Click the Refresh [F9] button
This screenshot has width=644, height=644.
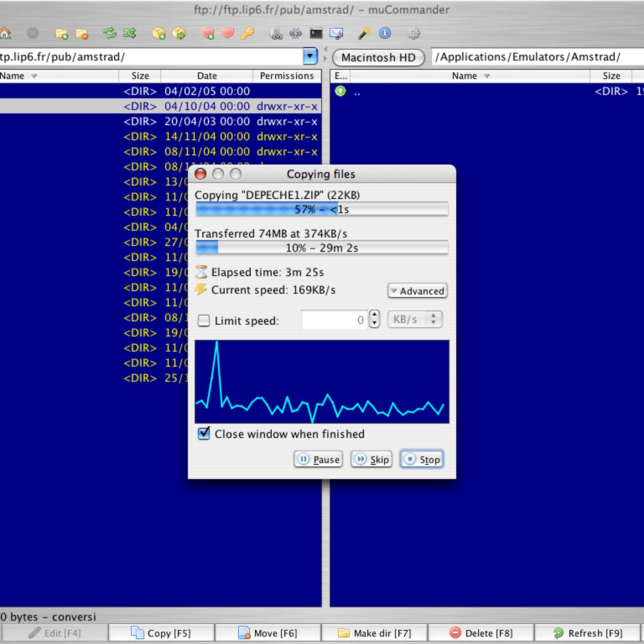[588, 633]
